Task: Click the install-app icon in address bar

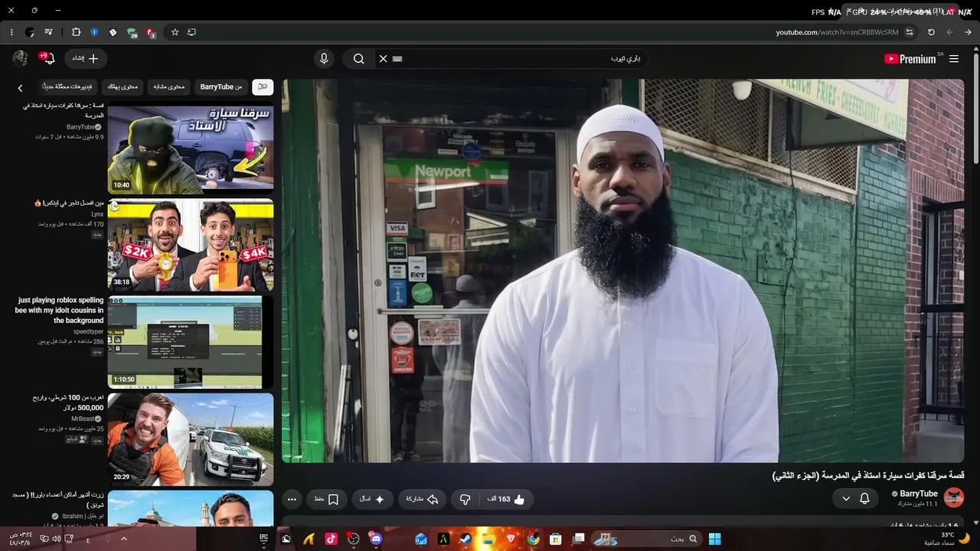Action: click(191, 32)
